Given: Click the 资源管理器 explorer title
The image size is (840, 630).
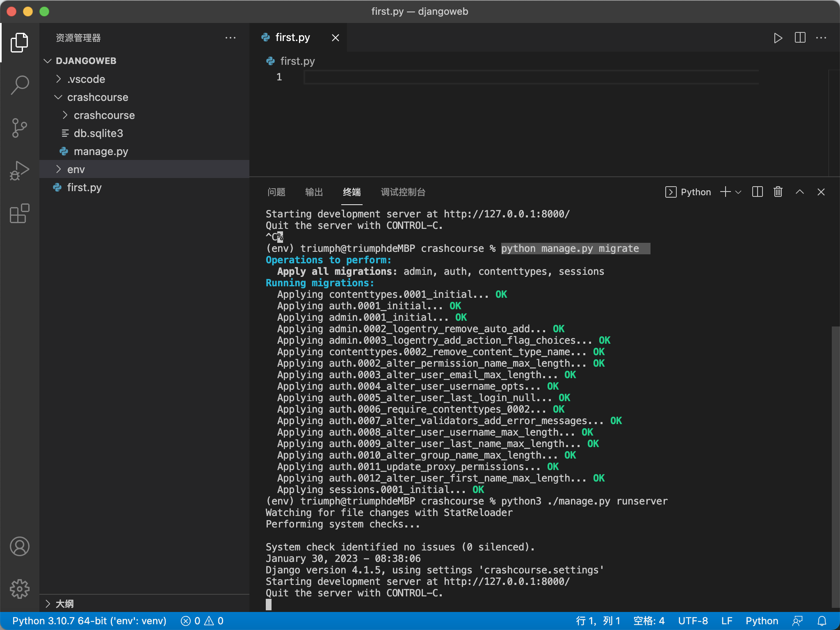Looking at the screenshot, I should 78,38.
